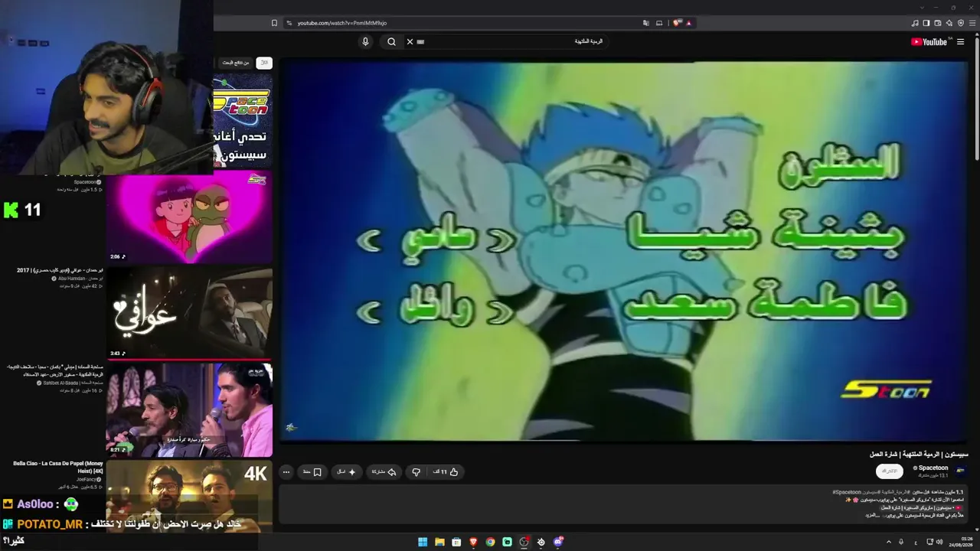The image size is (980, 551).
Task: Open the YouTube hamburger guide menu
Action: tap(961, 42)
